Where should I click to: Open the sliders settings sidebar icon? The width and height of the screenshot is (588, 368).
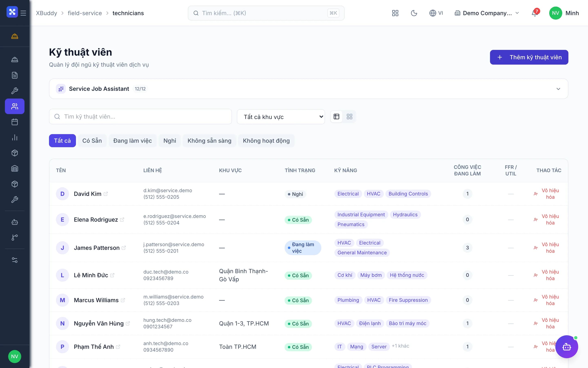click(14, 260)
